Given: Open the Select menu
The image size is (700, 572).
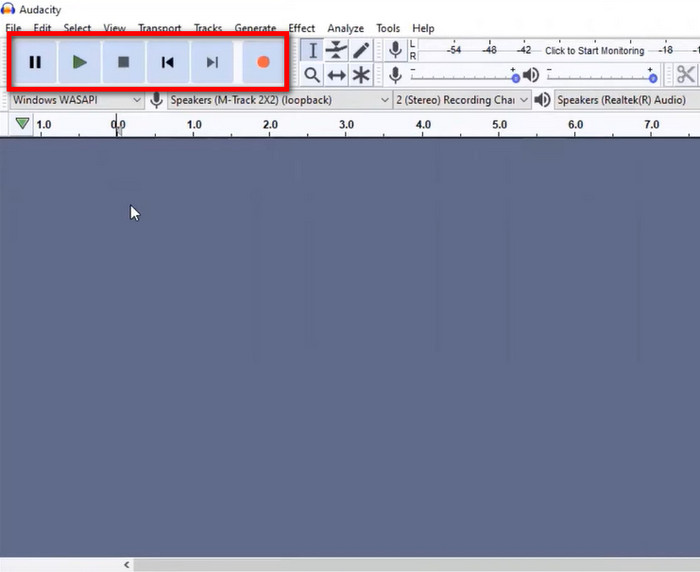Looking at the screenshot, I should click(x=77, y=28).
